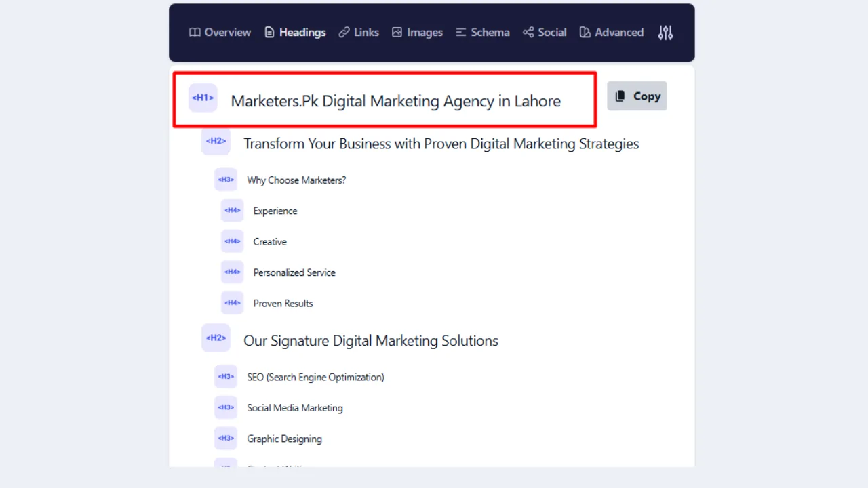
Task: Click the H3 badge beside Graphic Designing
Action: [226, 438]
